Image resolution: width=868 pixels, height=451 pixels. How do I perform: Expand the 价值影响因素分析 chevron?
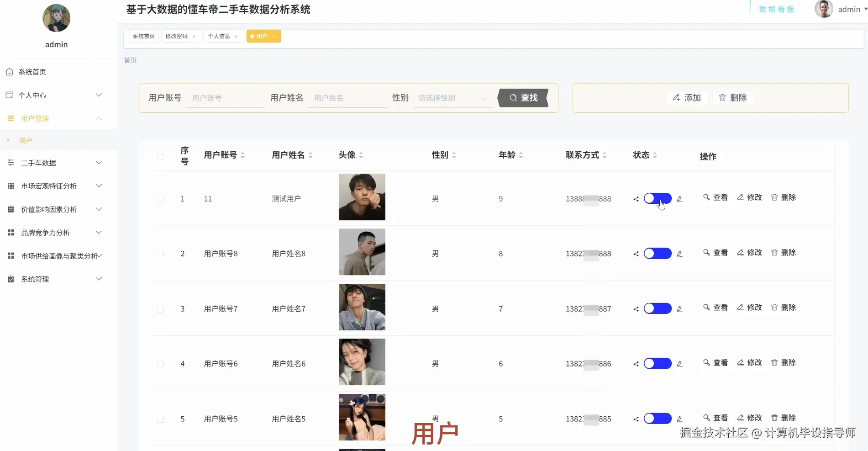coord(99,209)
